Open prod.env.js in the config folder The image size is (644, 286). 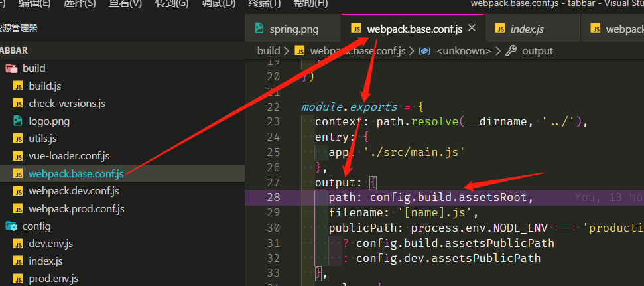(54, 279)
